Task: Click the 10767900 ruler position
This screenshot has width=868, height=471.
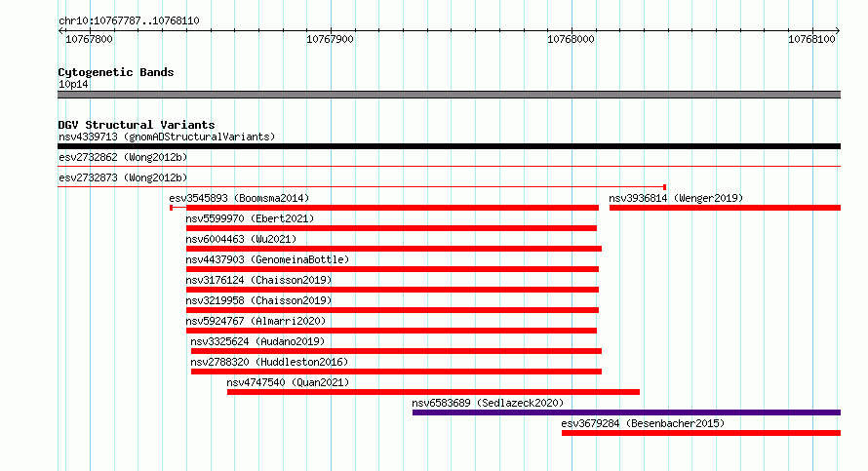Action: [330, 39]
